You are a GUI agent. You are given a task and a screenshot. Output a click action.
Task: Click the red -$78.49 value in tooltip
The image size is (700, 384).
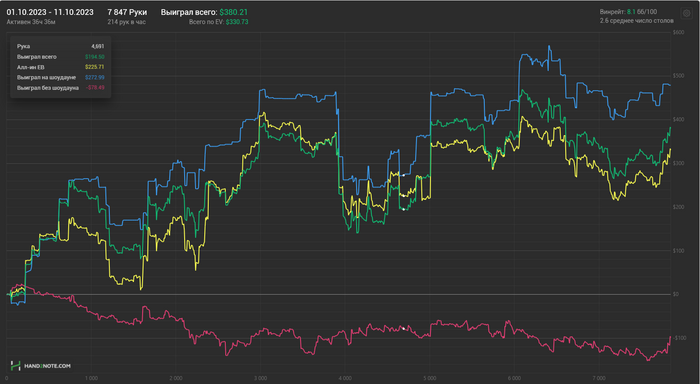[95, 88]
